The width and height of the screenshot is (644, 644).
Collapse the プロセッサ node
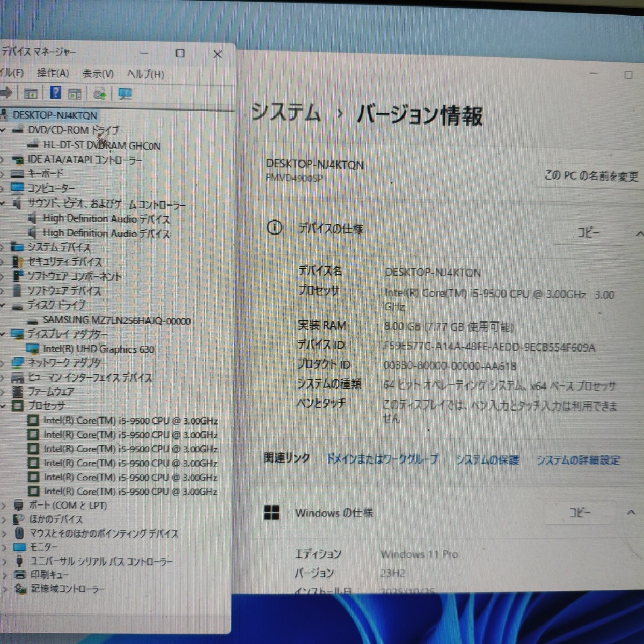click(x=3, y=406)
